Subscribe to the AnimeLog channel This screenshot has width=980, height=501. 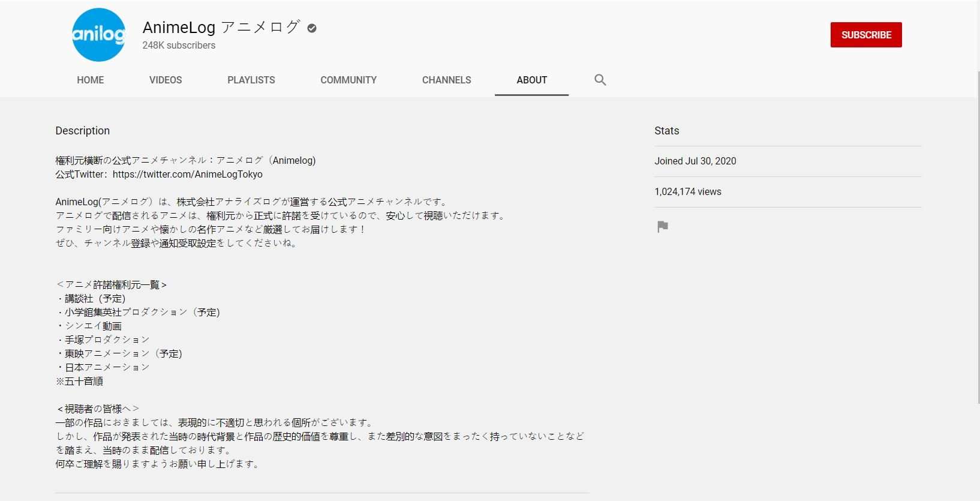pos(866,35)
